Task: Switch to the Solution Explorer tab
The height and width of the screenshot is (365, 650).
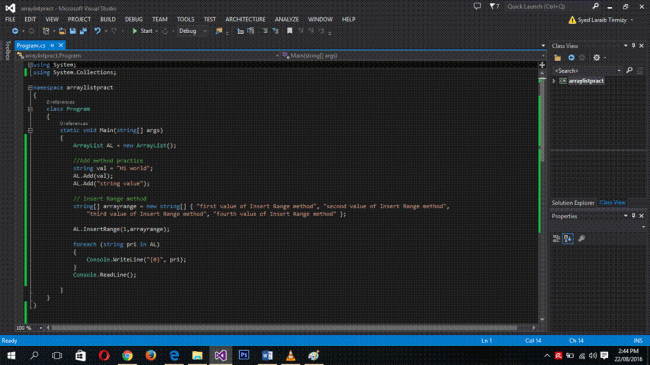Action: pyautogui.click(x=573, y=203)
